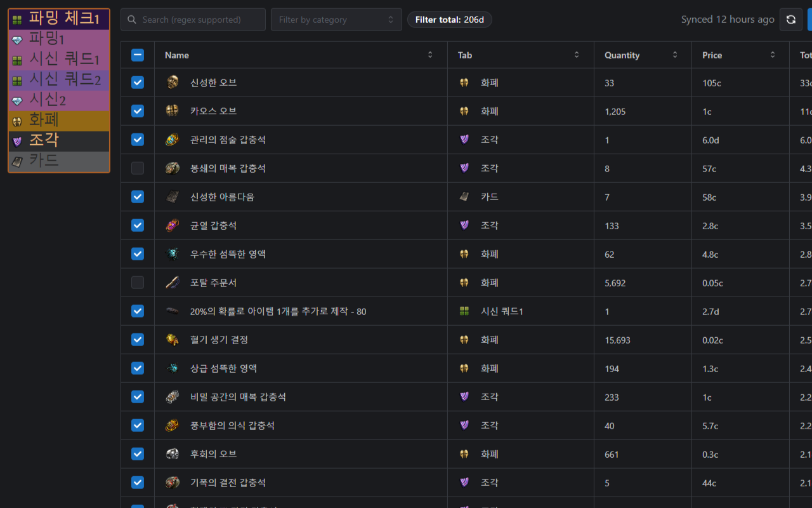
Task: Click the Filter total 206d badge
Action: (449, 20)
